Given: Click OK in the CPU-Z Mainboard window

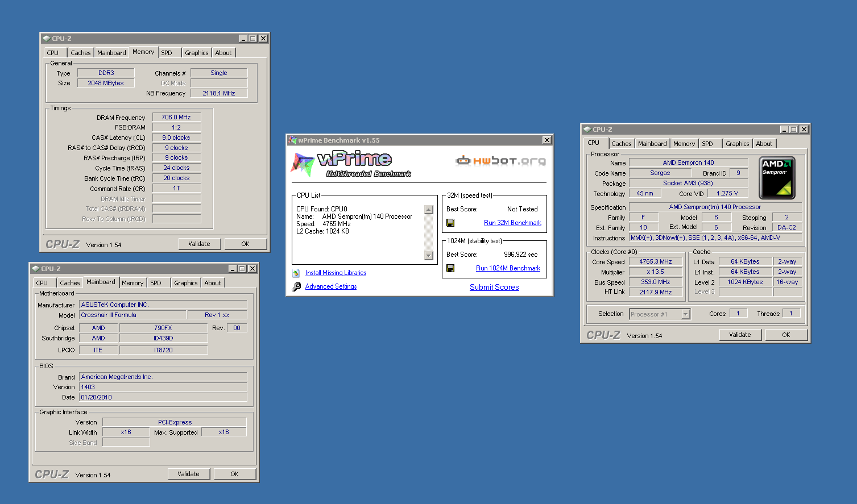Looking at the screenshot, I should [x=234, y=474].
